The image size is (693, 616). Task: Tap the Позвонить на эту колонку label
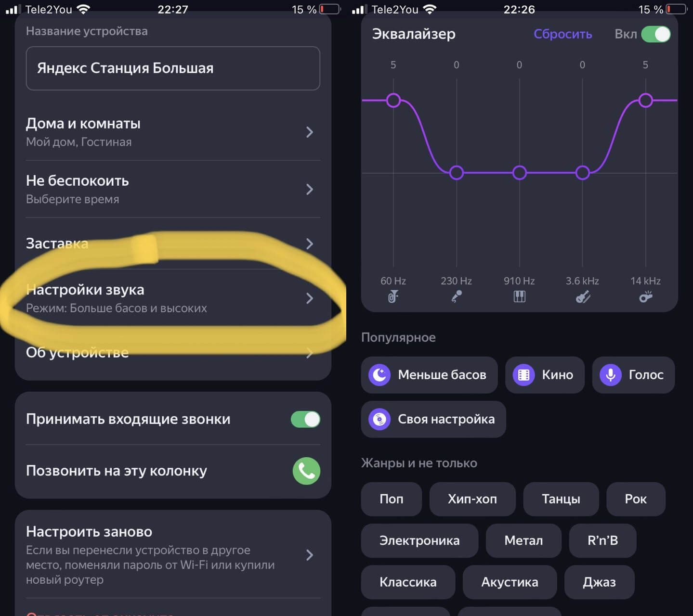click(x=117, y=471)
